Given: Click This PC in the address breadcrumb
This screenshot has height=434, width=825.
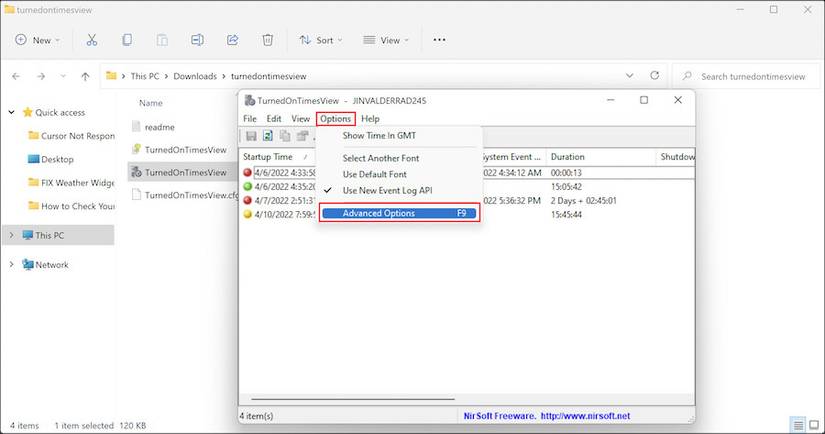Looking at the screenshot, I should [x=145, y=76].
